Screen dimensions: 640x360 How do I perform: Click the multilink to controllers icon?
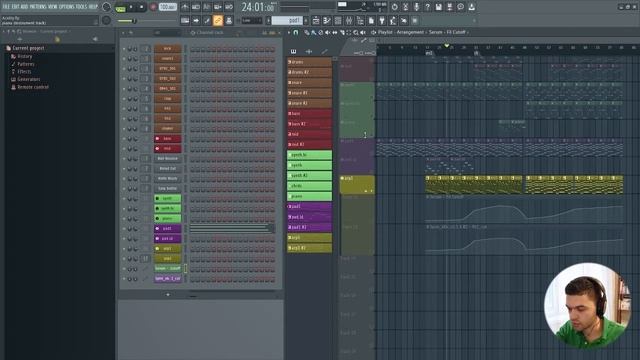point(229,20)
